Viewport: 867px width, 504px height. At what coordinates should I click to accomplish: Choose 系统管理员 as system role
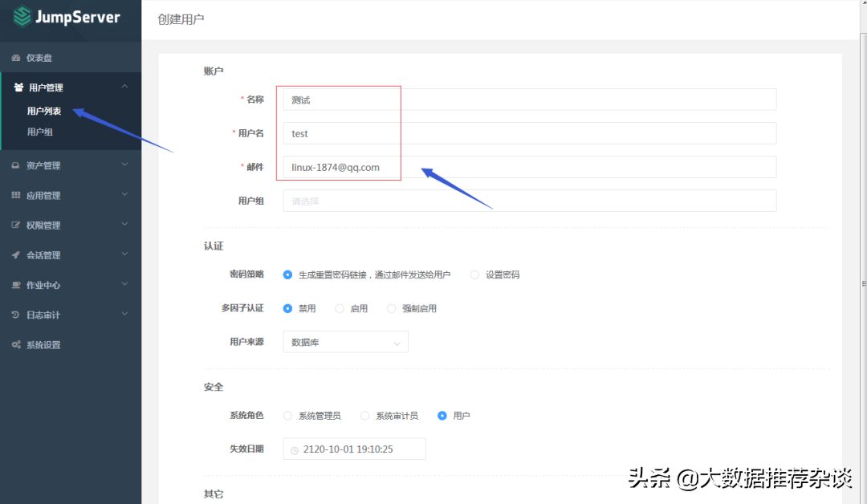tap(287, 416)
